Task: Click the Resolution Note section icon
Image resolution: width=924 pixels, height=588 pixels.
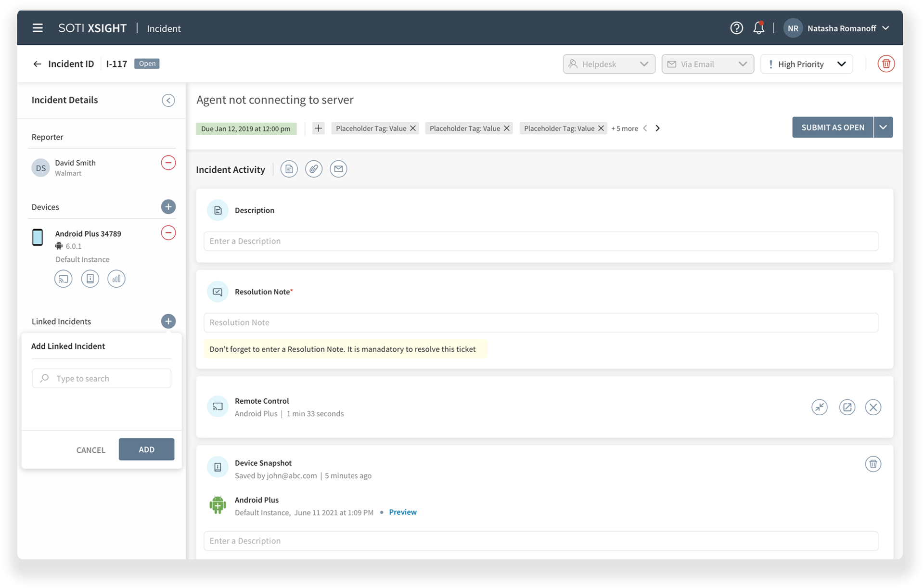Action: (x=218, y=292)
